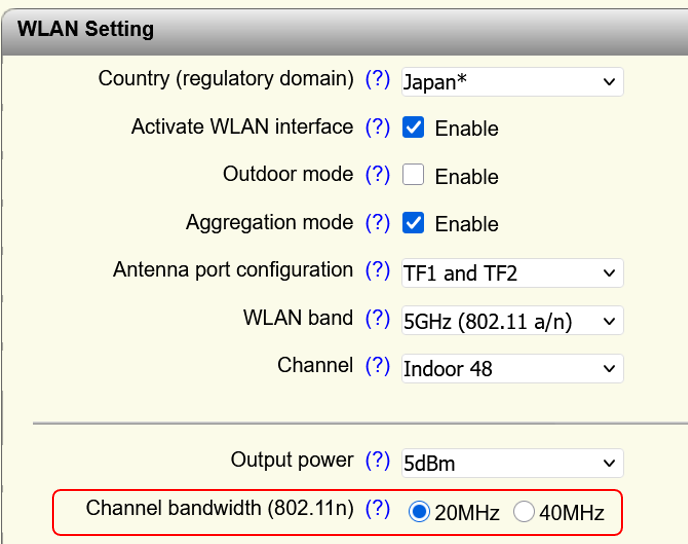Open the WLAN band dropdown
This screenshot has height=544, width=688.
(x=512, y=321)
